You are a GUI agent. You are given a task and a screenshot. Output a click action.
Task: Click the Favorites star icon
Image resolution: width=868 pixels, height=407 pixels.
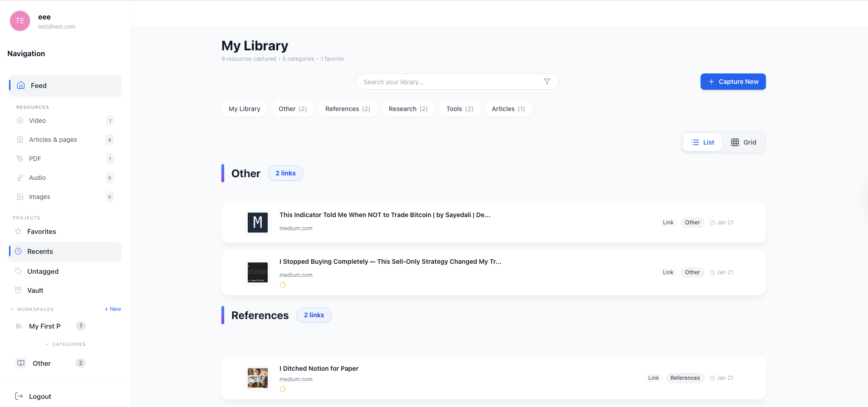click(18, 231)
